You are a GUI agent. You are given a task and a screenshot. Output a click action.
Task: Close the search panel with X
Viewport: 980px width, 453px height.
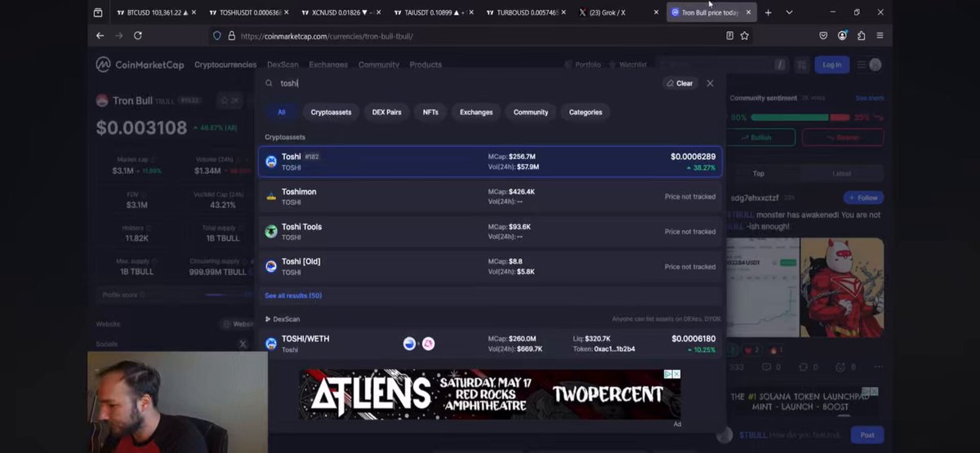pyautogui.click(x=710, y=83)
